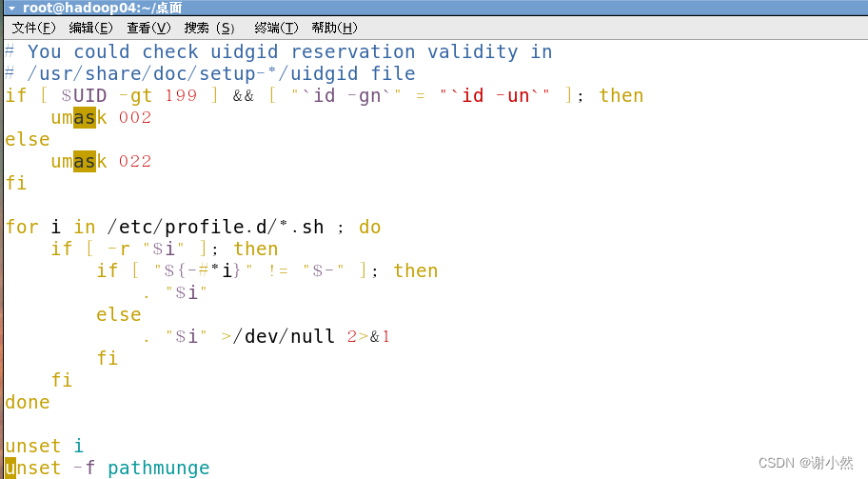The width and height of the screenshot is (868, 479).
Task: Click the comment '/usr/share/doc/setup-*/uidgid file'
Action: pos(221,73)
